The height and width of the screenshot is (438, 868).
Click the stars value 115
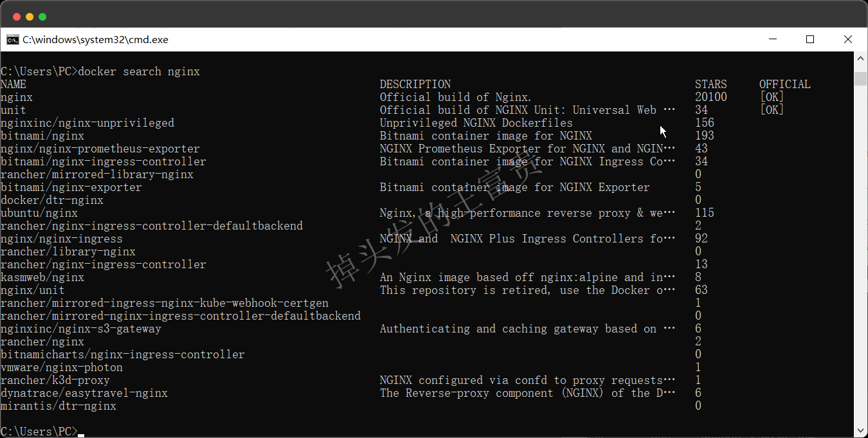click(x=705, y=213)
